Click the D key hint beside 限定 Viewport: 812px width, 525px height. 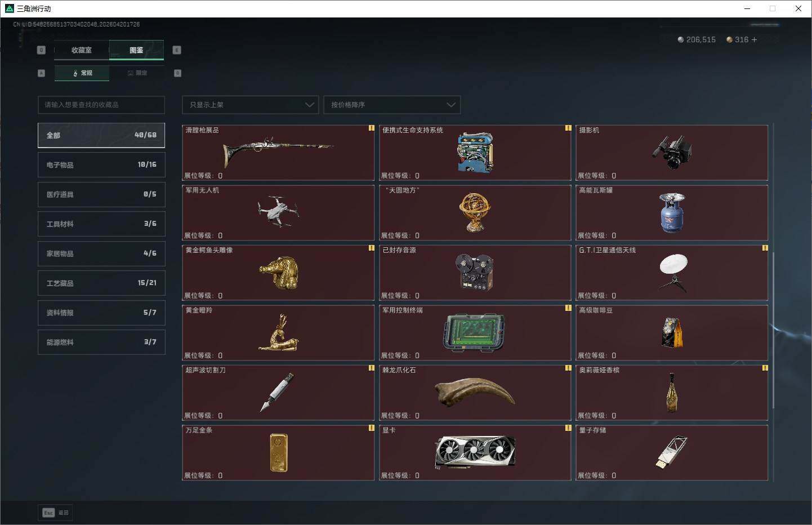click(x=178, y=73)
